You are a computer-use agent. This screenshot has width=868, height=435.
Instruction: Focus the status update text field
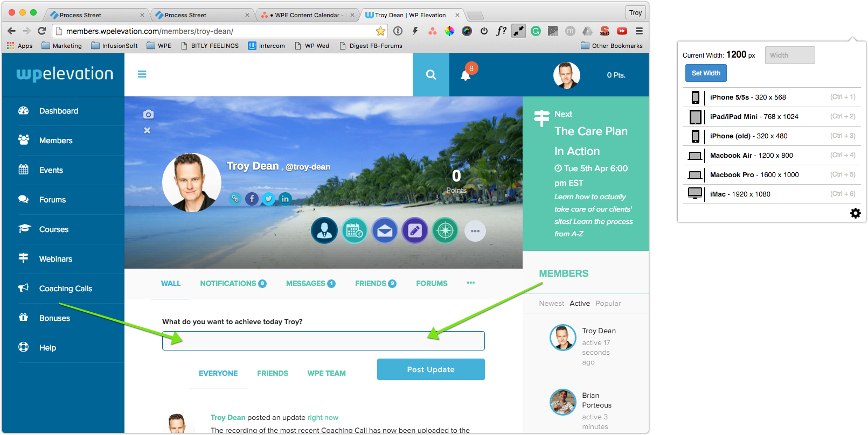[323, 341]
